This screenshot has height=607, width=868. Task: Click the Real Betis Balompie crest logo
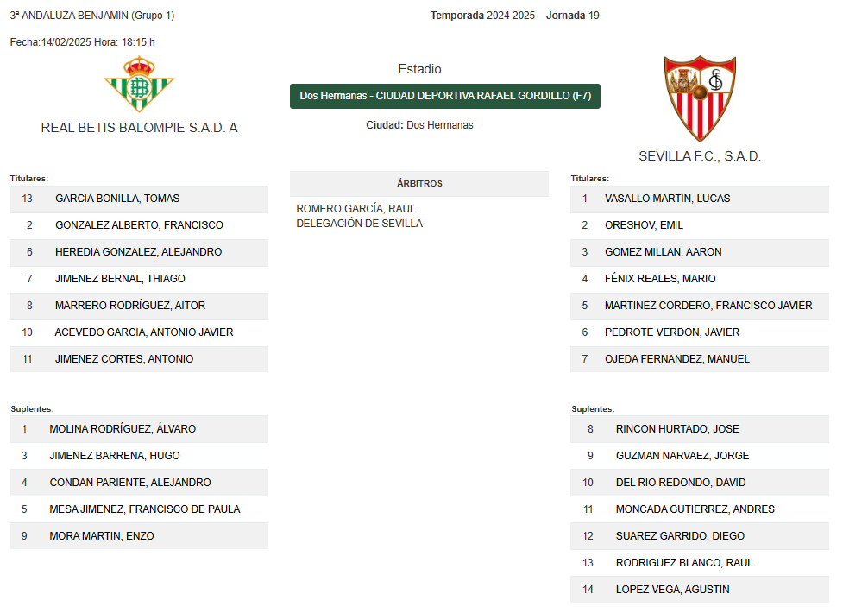[139, 84]
